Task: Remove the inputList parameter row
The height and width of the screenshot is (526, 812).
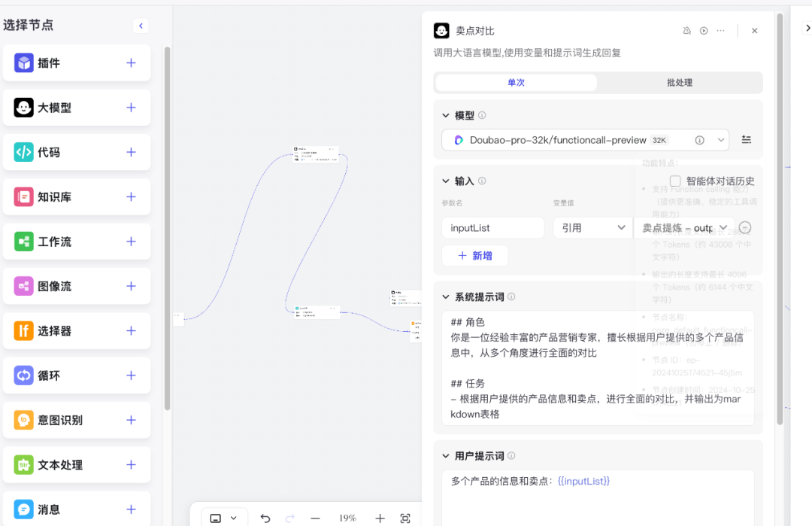Action: click(744, 227)
